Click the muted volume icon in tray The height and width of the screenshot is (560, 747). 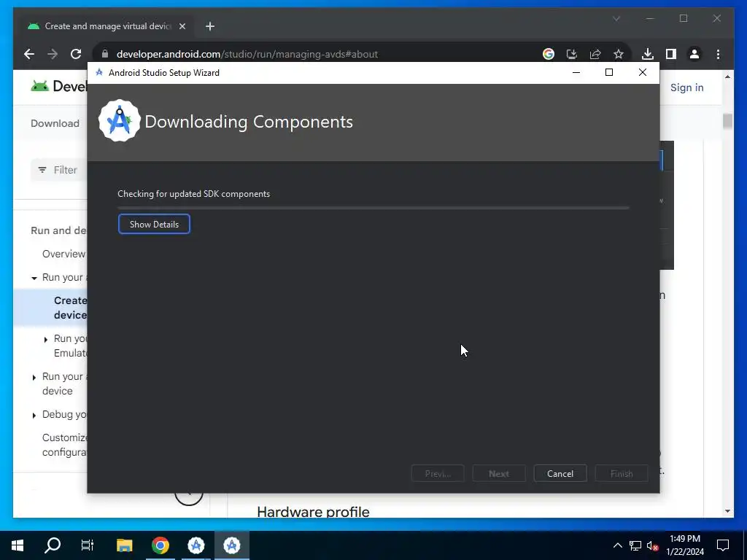tap(653, 545)
